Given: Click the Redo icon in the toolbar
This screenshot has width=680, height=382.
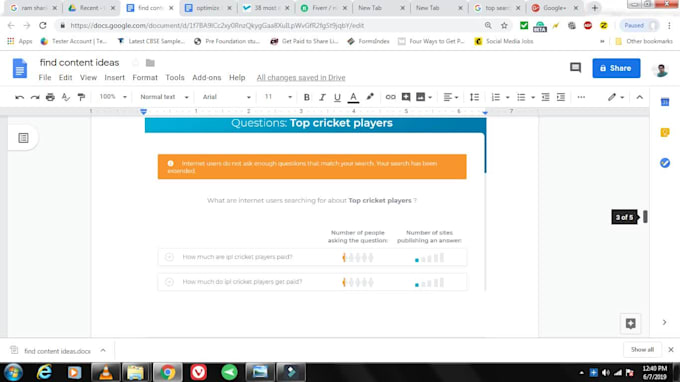Looking at the screenshot, I should [35, 97].
